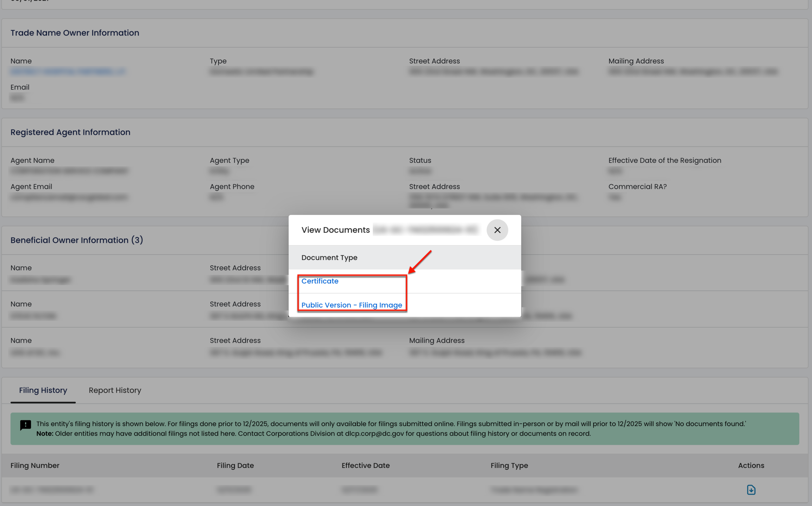This screenshot has height=506, width=812.
Task: Click the "Street Address" label beside Agent Phone
Action: [x=435, y=186]
